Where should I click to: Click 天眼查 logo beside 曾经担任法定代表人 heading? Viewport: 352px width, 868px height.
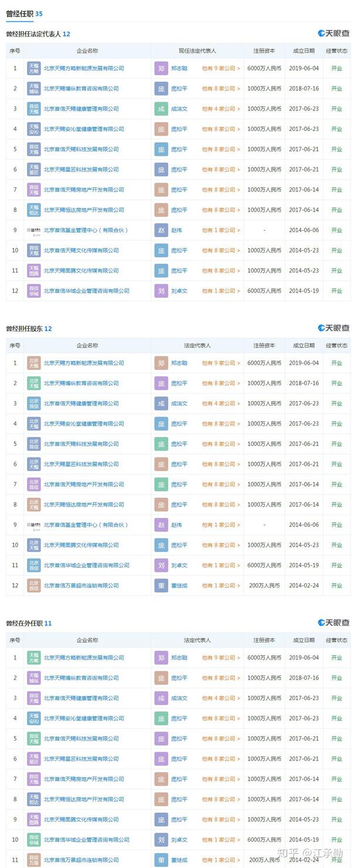click(x=334, y=33)
